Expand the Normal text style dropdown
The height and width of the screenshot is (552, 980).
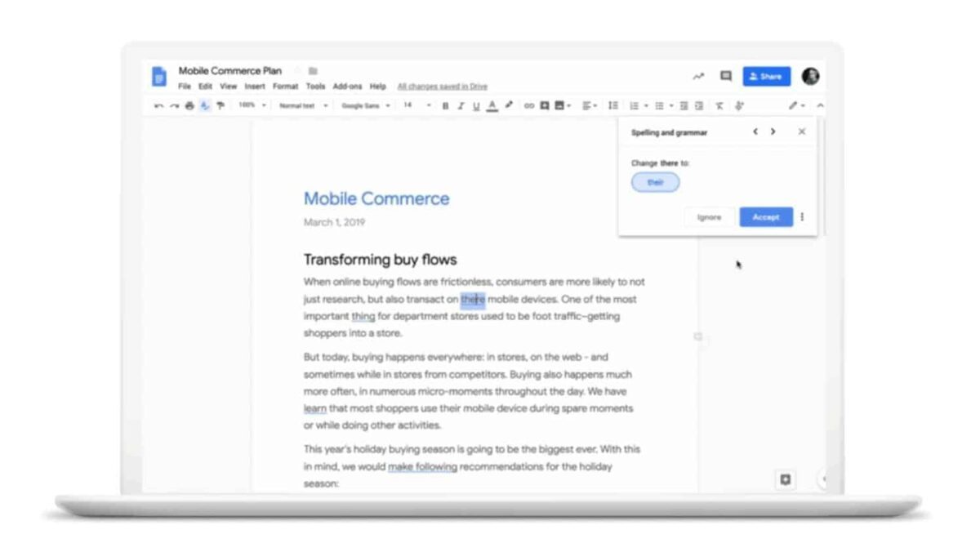(303, 105)
